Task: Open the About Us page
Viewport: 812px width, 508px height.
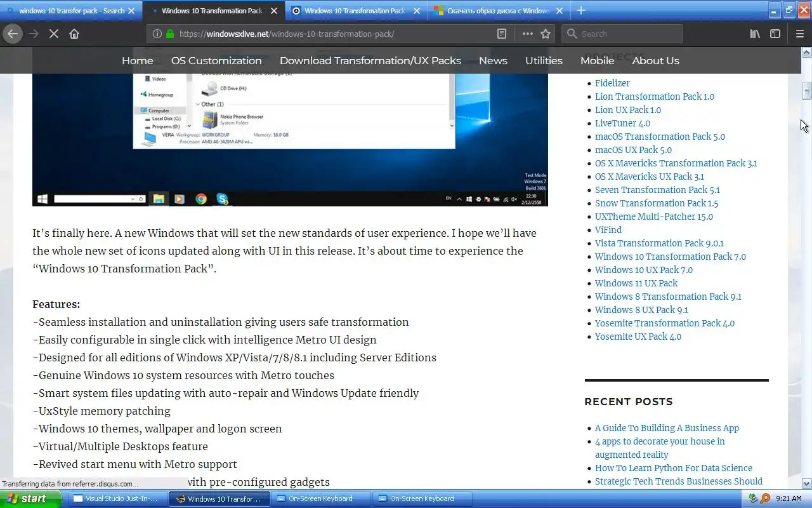Action: tap(656, 60)
